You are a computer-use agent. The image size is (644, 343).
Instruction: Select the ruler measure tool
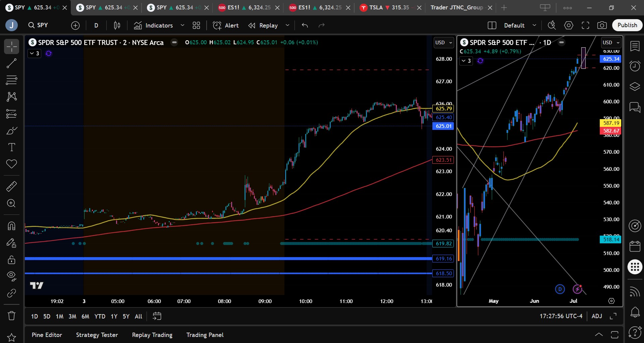point(11,186)
